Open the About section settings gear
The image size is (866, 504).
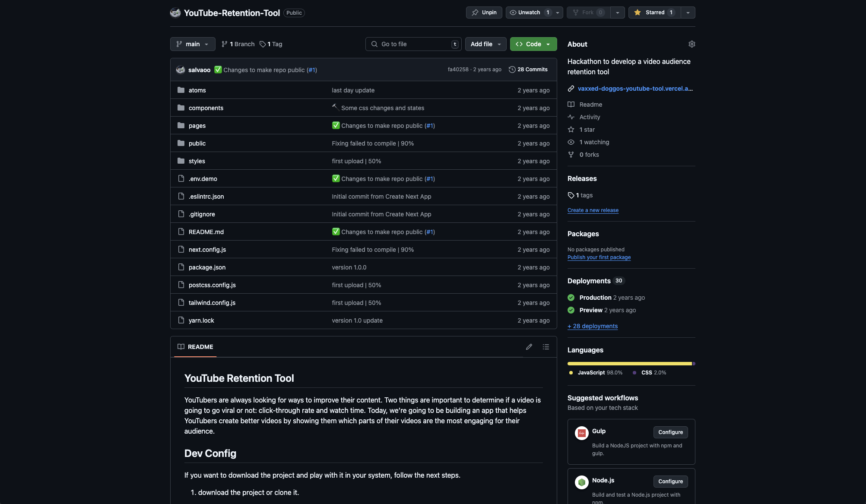coord(691,44)
